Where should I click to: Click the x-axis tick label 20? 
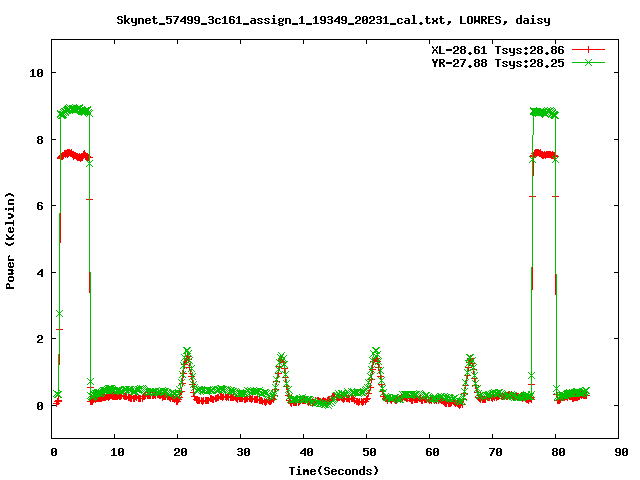(x=180, y=452)
